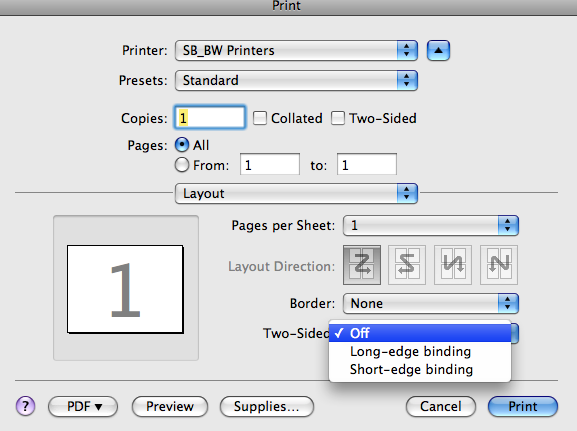Enable the Collated checkbox
This screenshot has width=577, height=431.
tap(260, 118)
